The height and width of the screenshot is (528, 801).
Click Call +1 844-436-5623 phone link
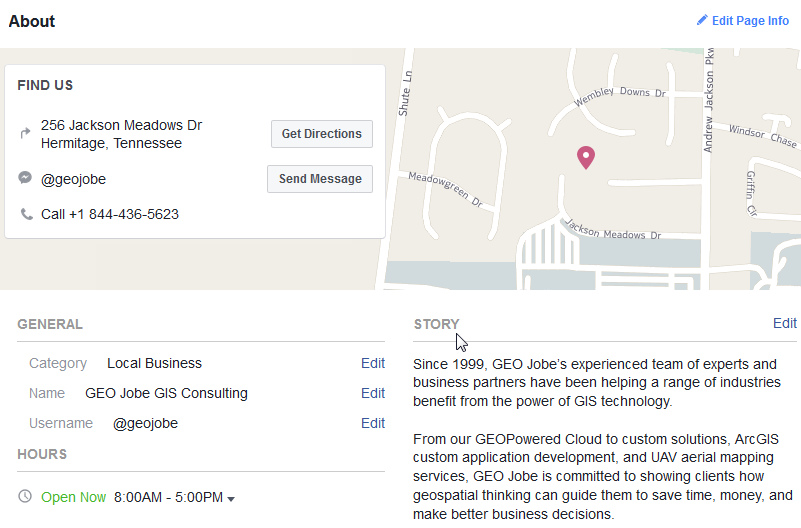point(110,214)
